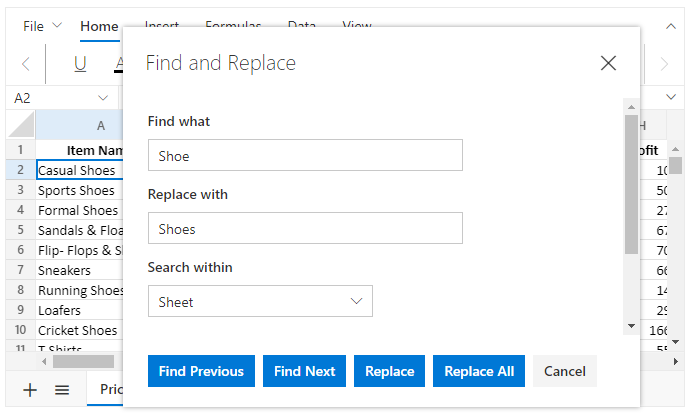
Task: Select the Sports Shoes cell
Action: [78, 190]
